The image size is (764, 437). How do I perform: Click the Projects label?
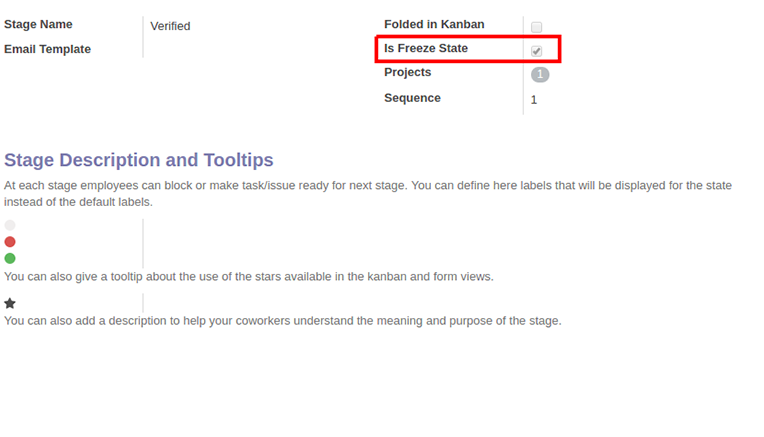point(408,72)
